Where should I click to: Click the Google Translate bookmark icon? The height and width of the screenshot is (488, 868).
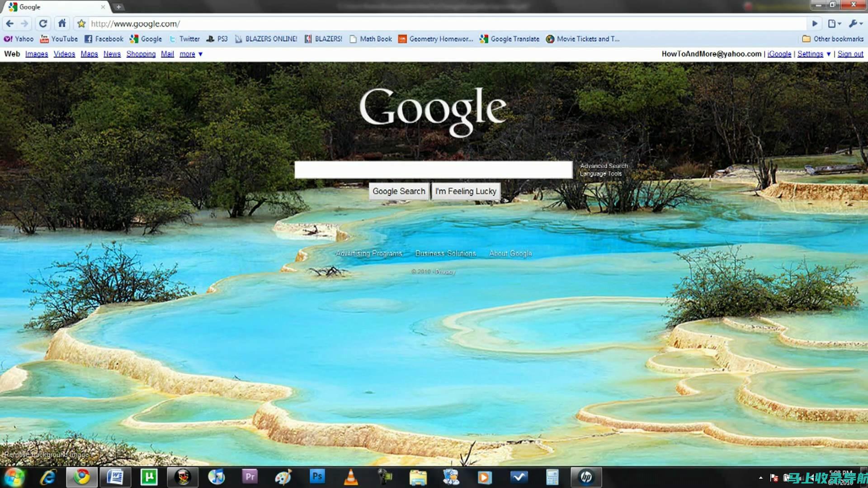[483, 39]
